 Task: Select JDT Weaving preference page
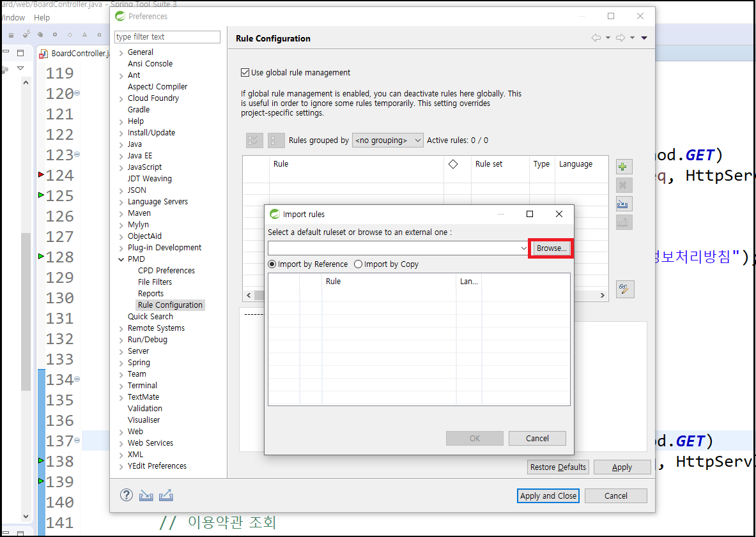150,179
